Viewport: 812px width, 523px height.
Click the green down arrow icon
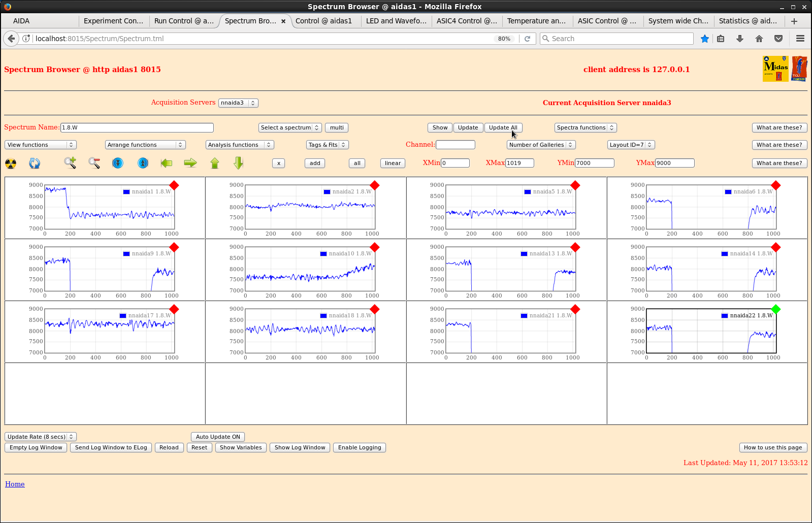[239, 163]
